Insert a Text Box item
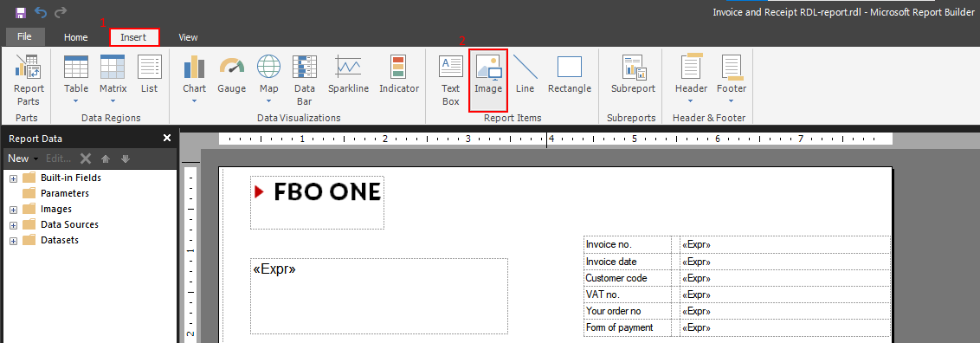Screen dimensions: 980x343 coord(451,79)
